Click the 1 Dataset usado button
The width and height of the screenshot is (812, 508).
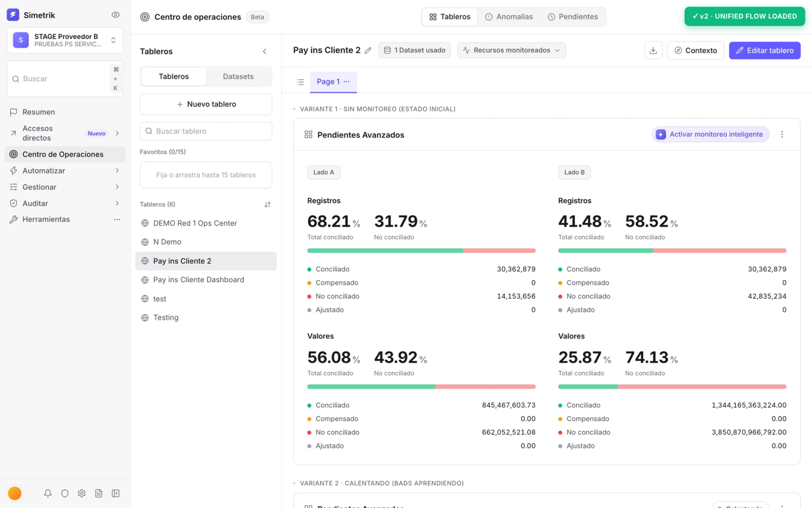pyautogui.click(x=414, y=50)
